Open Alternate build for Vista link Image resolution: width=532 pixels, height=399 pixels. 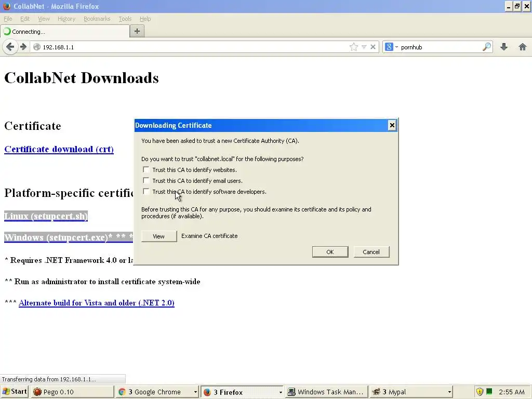(x=96, y=303)
